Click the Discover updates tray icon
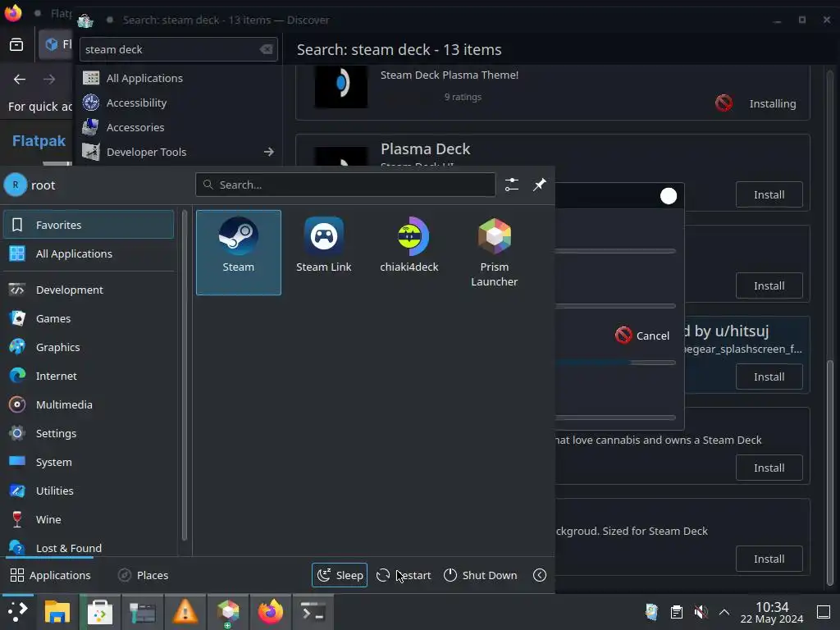840x630 pixels. pyautogui.click(x=652, y=612)
